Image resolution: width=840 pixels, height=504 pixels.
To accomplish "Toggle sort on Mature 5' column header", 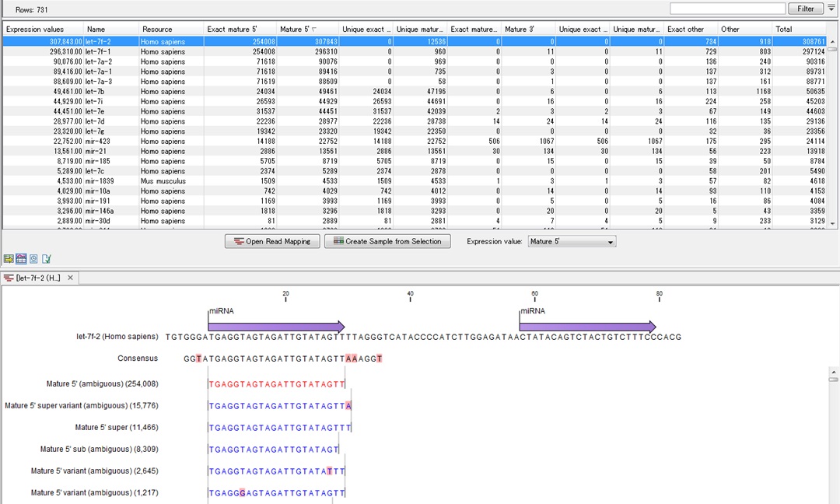I will (307, 29).
